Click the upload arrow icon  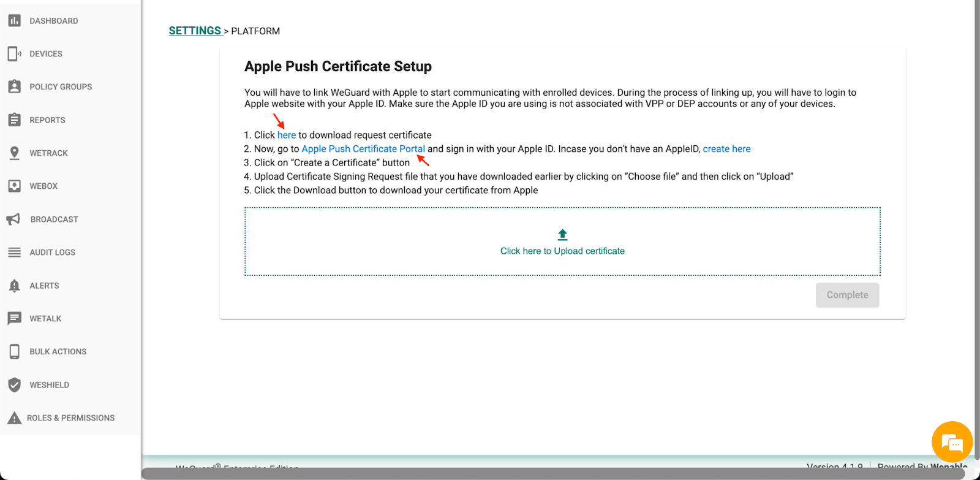(x=563, y=235)
